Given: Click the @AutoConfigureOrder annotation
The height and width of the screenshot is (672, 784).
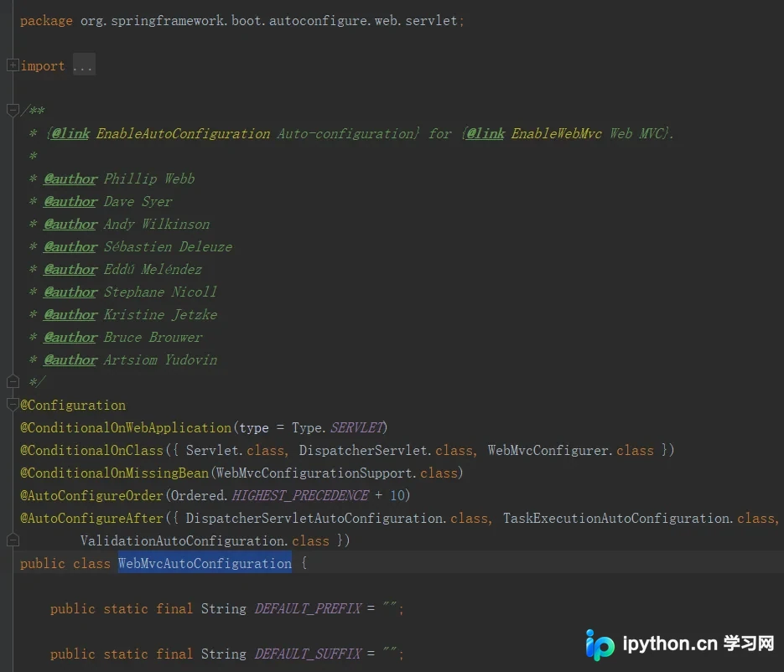Looking at the screenshot, I should (x=92, y=496).
